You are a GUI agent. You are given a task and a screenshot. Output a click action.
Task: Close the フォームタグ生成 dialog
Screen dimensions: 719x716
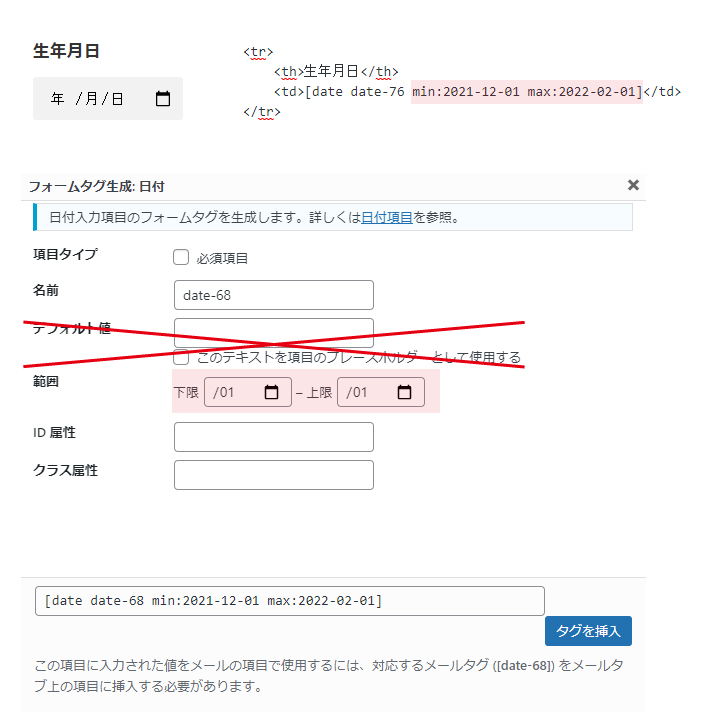tap(633, 185)
